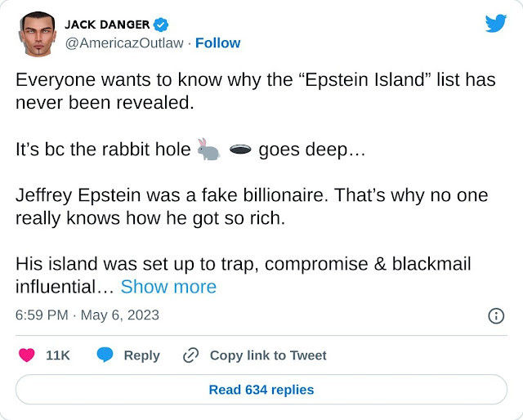This screenshot has height=420, width=523.
Task: Click the blue verified badge
Action: tap(161, 25)
